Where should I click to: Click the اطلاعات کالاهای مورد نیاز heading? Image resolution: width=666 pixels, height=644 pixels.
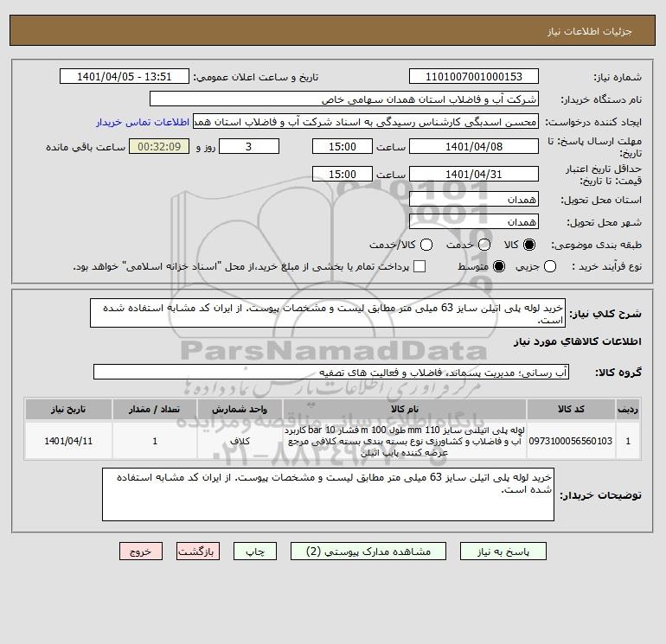(x=577, y=341)
